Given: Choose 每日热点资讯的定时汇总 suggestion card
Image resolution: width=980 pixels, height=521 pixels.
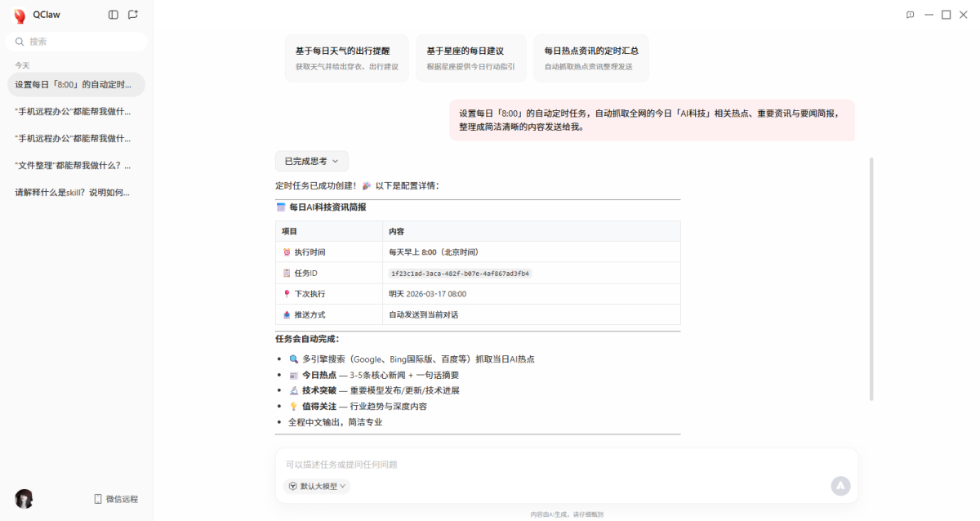Looking at the screenshot, I should 591,58.
